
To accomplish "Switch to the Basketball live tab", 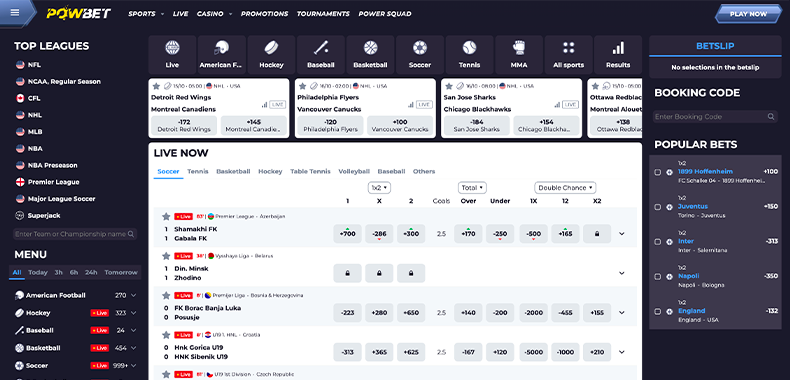I will (x=233, y=171).
